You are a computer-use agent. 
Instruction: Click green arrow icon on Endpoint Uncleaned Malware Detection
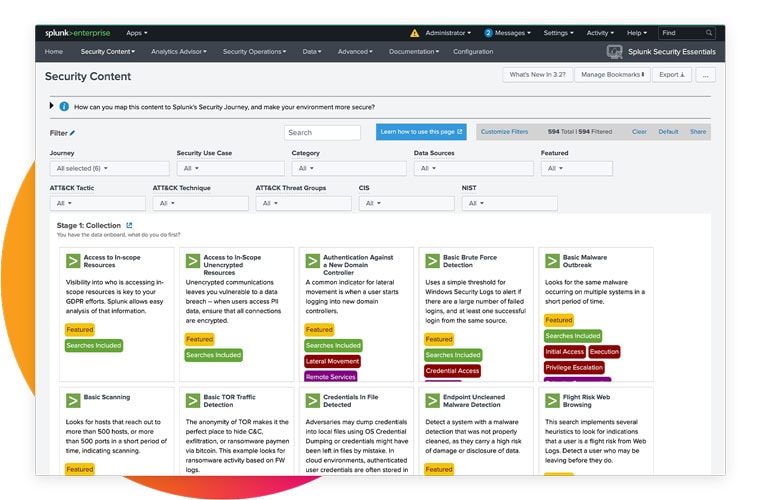[x=432, y=401]
